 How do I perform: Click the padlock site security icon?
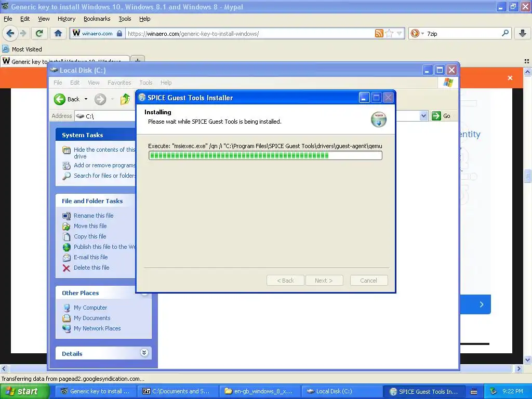point(119,33)
